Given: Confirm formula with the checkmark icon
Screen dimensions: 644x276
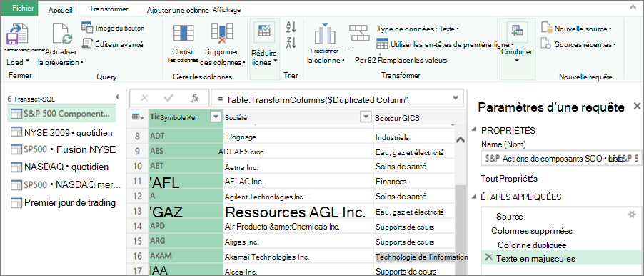Looking at the screenshot, I should coord(168,98).
